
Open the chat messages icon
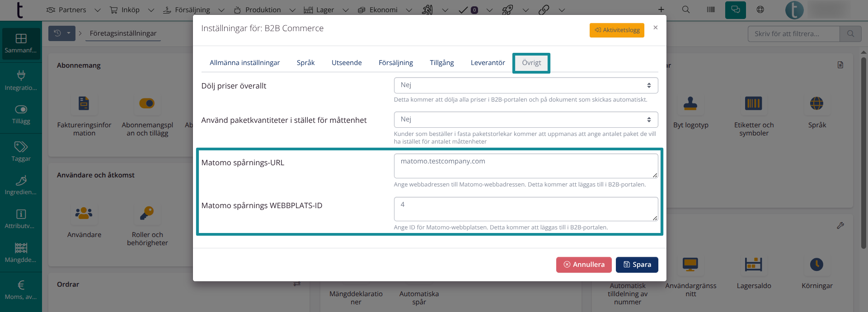(x=735, y=9)
